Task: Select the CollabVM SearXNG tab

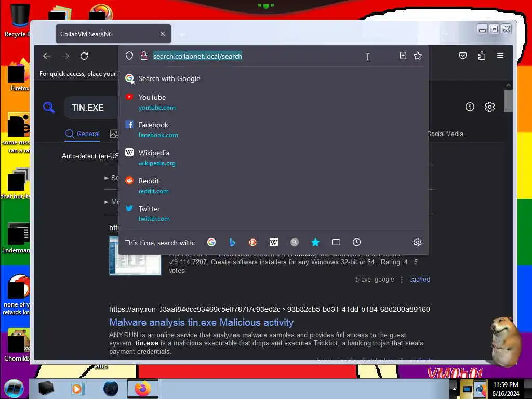Action: 113,34
